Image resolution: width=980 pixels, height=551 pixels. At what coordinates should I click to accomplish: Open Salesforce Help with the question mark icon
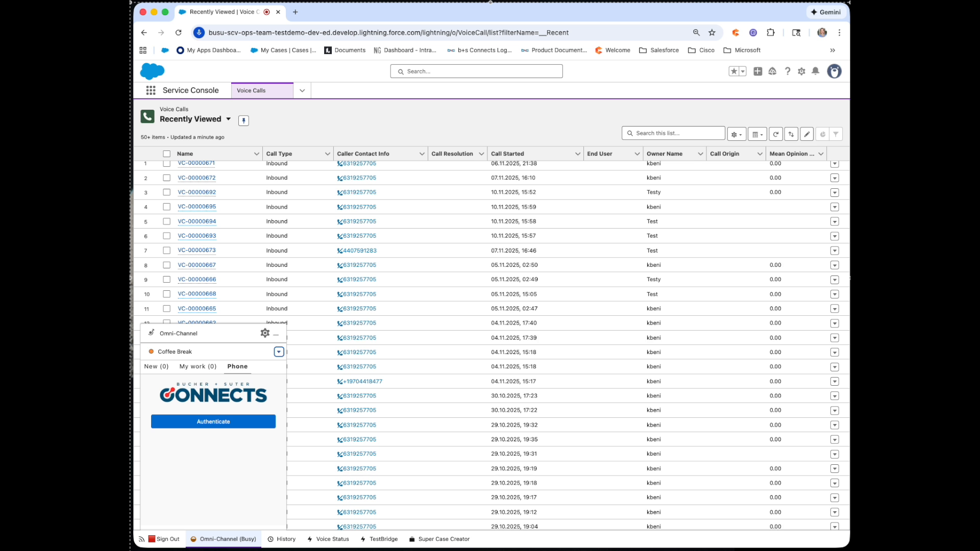pos(787,71)
